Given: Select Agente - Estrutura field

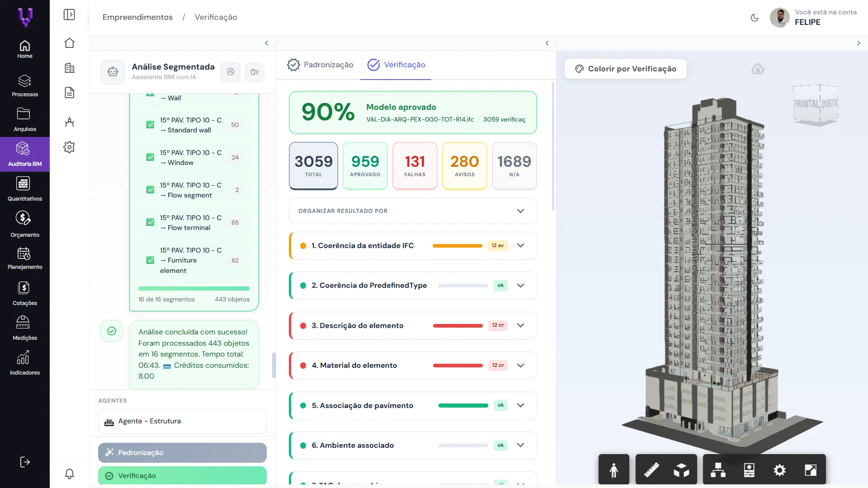Looking at the screenshot, I should 182,421.
